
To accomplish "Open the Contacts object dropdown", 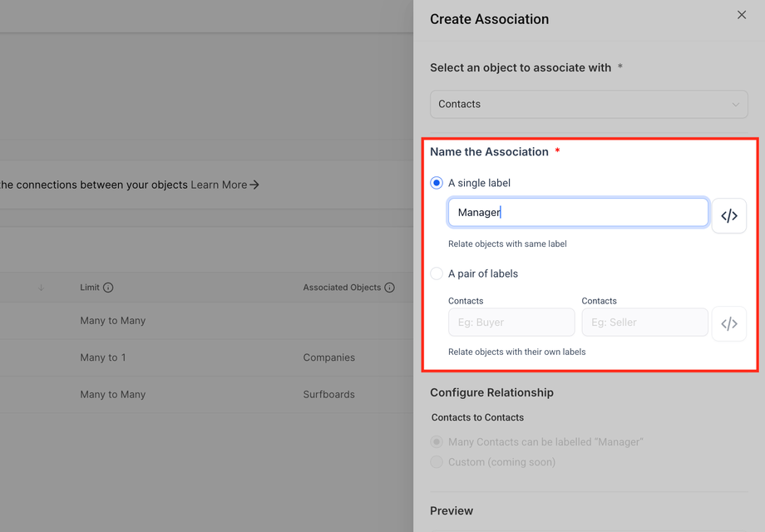I will [588, 104].
